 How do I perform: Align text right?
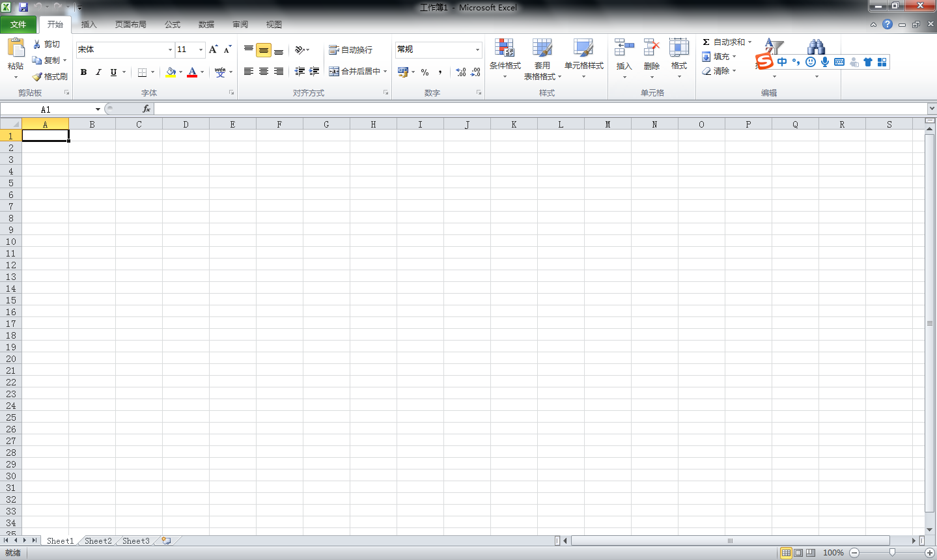coord(279,72)
